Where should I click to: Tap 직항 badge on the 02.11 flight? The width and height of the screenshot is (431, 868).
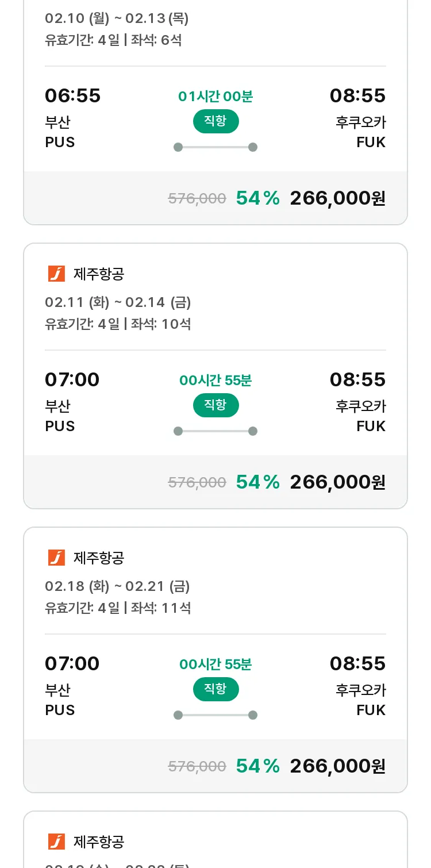point(215,405)
